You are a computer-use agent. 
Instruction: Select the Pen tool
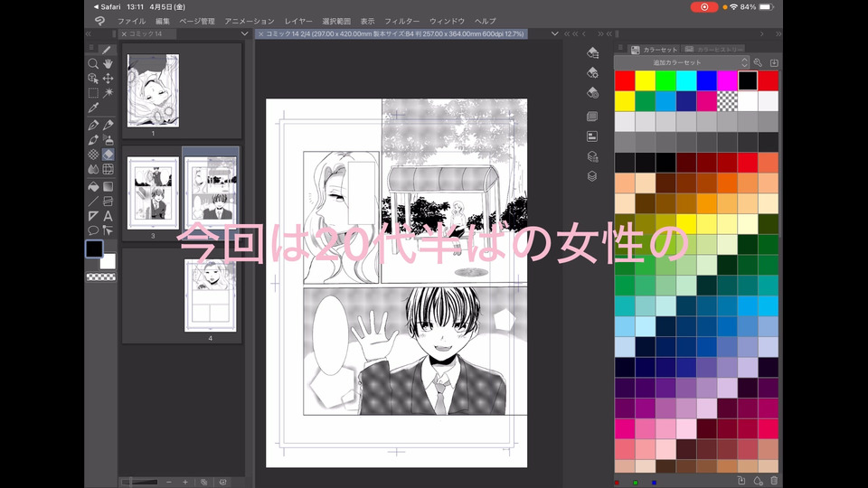[x=93, y=125]
